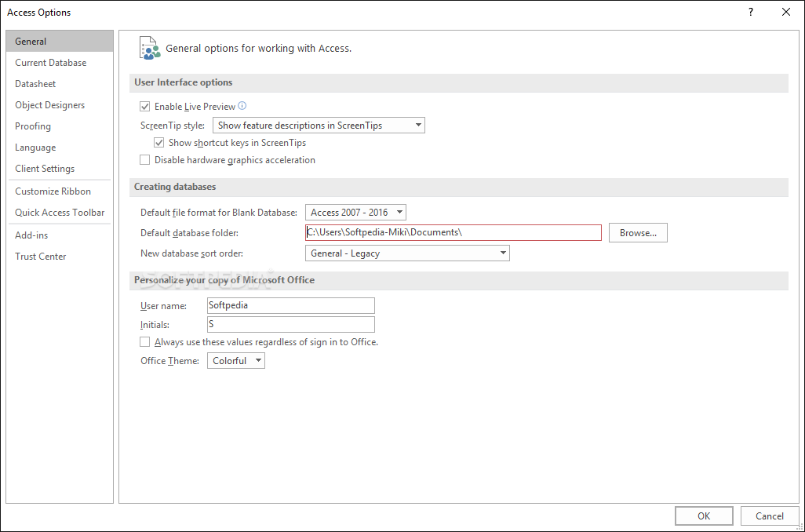Open the Office Theme dropdown
Image resolution: width=805 pixels, height=532 pixels.
236,360
